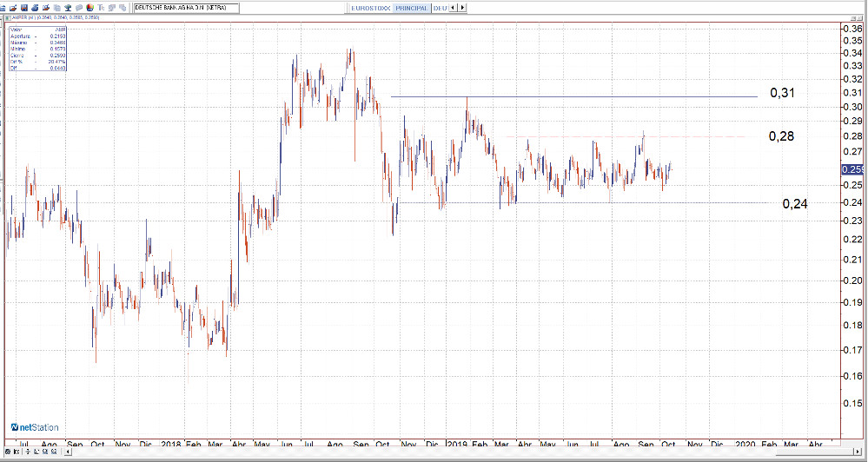Select the dotted support line at 0.24
This screenshot has height=462, width=868.
(x=585, y=202)
